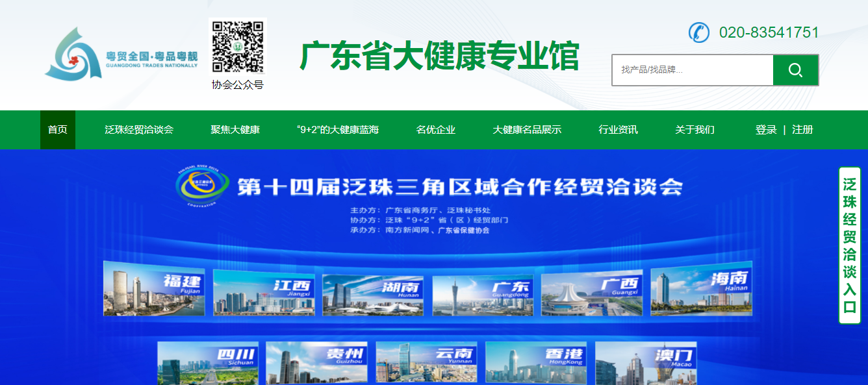Click the Guangdong Trades Nationally logo
Viewport: 868px width, 385px height.
point(121,54)
